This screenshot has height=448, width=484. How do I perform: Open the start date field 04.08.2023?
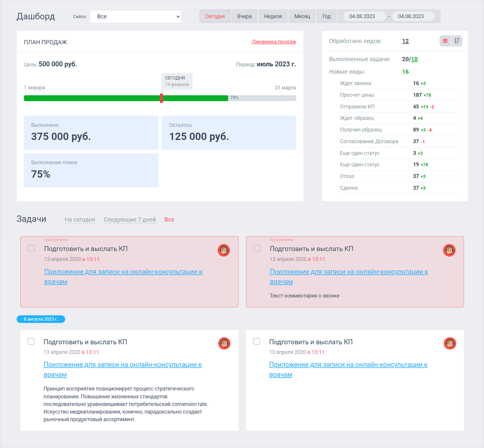362,16
